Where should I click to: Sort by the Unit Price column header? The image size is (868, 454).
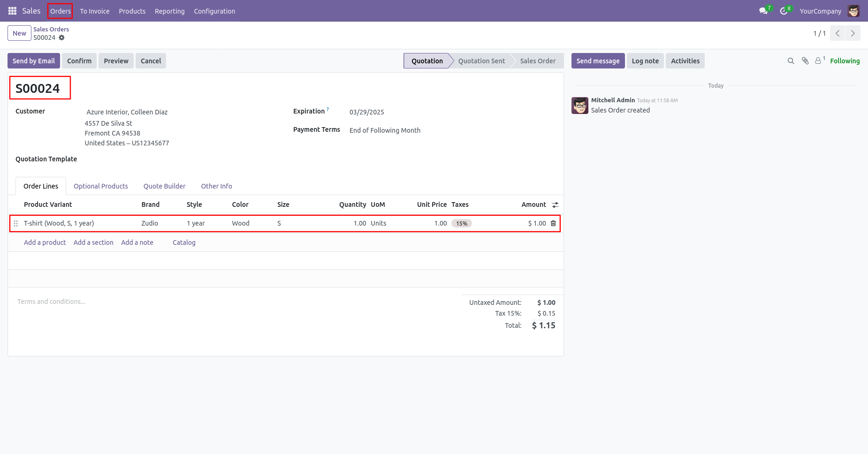tap(432, 204)
